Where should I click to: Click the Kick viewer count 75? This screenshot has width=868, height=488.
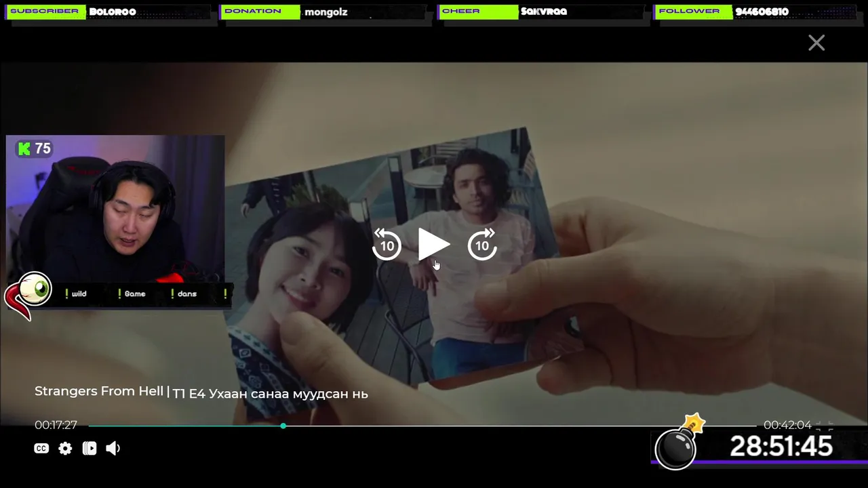[x=35, y=148]
